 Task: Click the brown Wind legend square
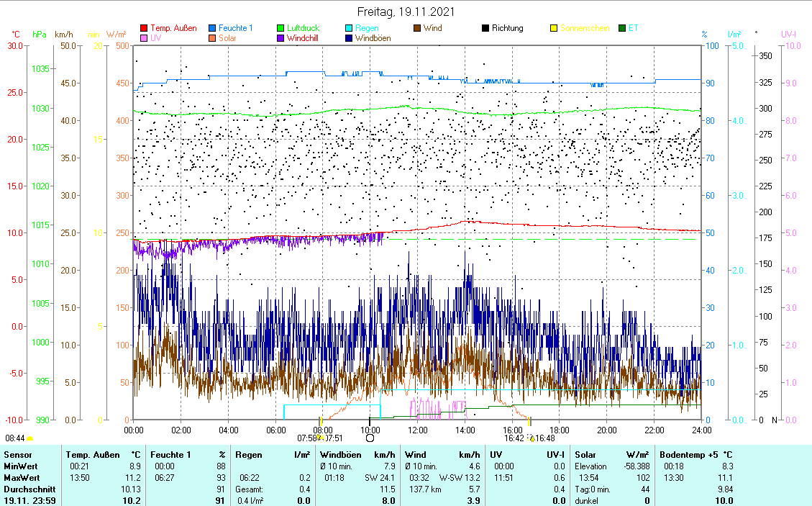point(417,29)
